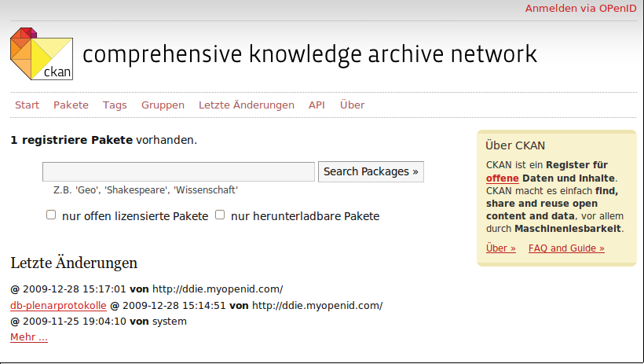Open the Tags navigation item

[115, 105]
